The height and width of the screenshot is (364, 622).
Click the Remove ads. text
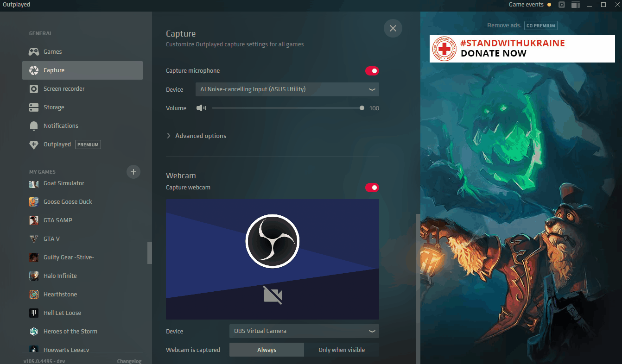(504, 25)
